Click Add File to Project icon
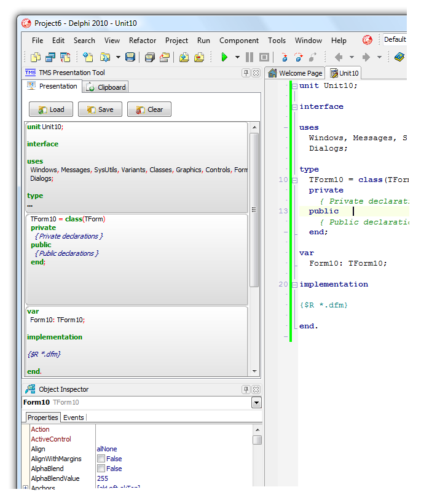448x503 pixels. 184,57
